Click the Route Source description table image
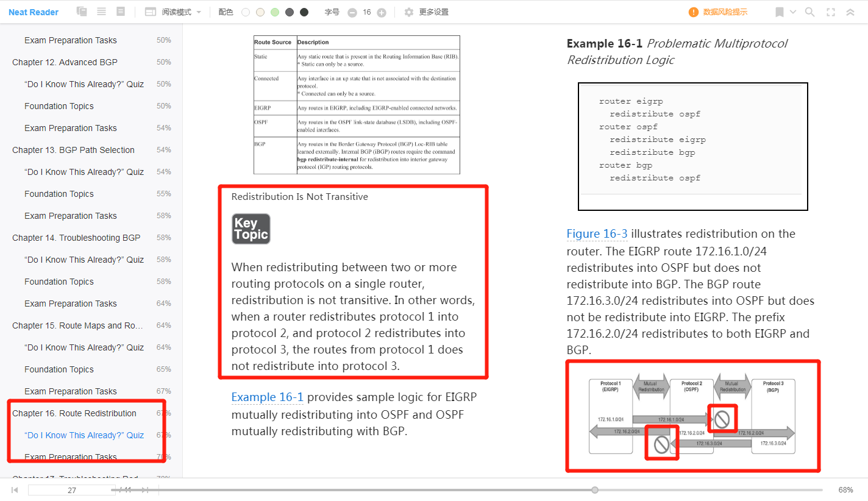 click(x=357, y=105)
